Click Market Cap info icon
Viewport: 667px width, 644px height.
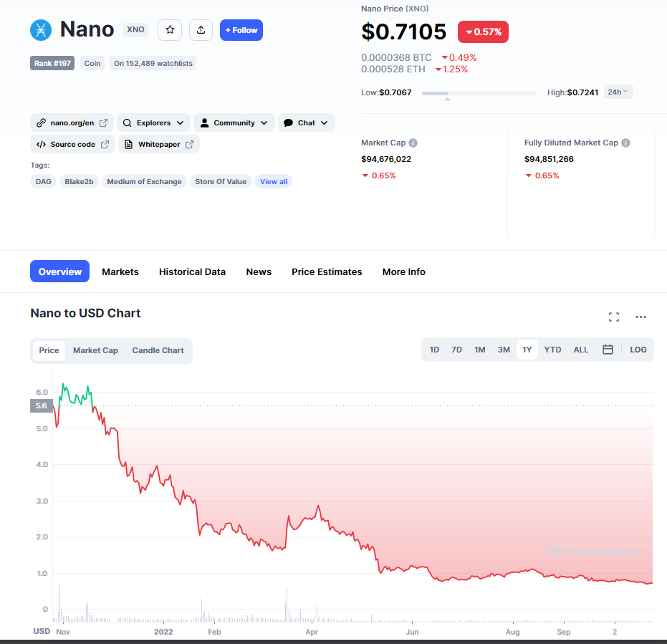(413, 143)
